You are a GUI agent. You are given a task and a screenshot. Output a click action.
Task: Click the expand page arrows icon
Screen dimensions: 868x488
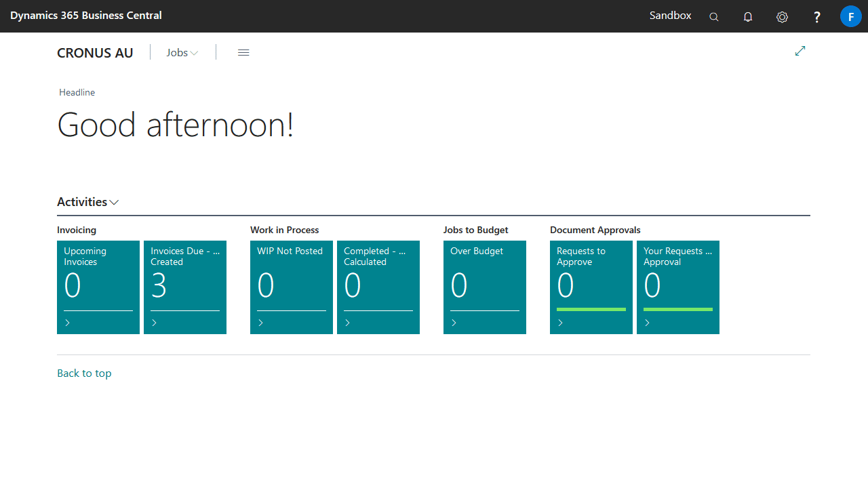(800, 51)
